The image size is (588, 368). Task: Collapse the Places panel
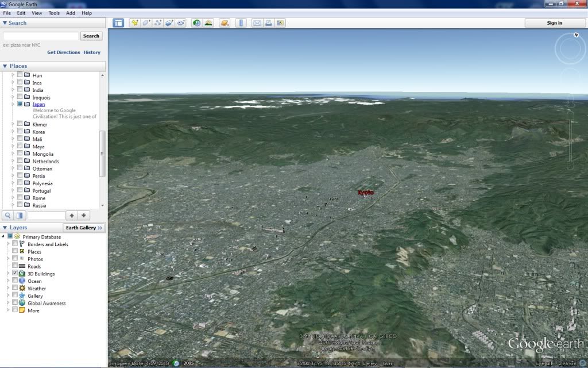(x=5, y=66)
